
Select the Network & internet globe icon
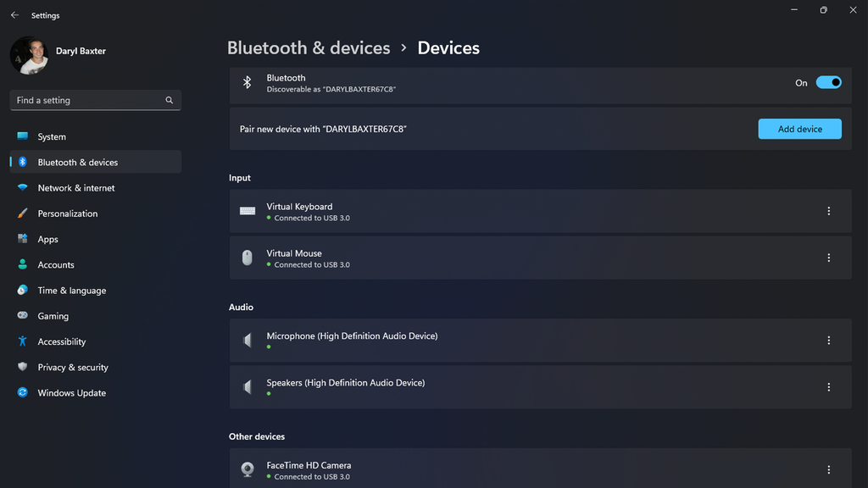[22, 187]
